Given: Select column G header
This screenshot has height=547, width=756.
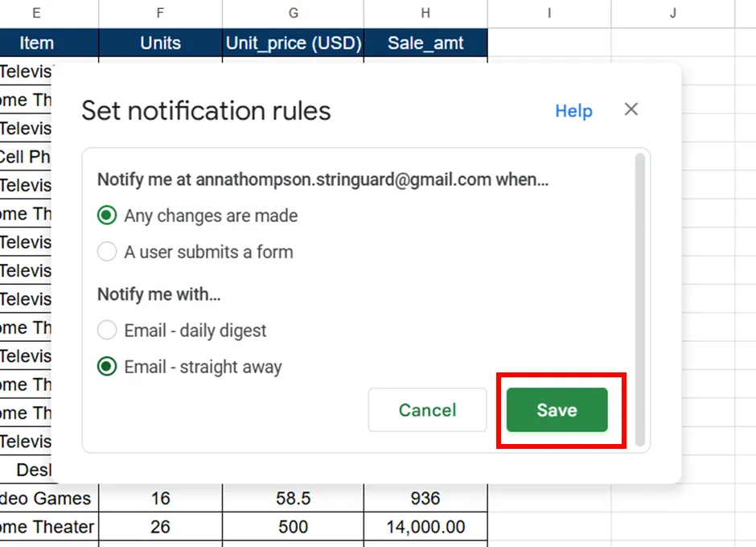Looking at the screenshot, I should pos(293,13).
